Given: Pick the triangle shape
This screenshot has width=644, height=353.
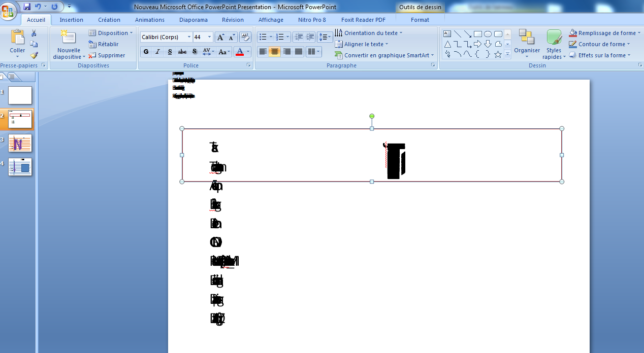Looking at the screenshot, I should (x=447, y=44).
